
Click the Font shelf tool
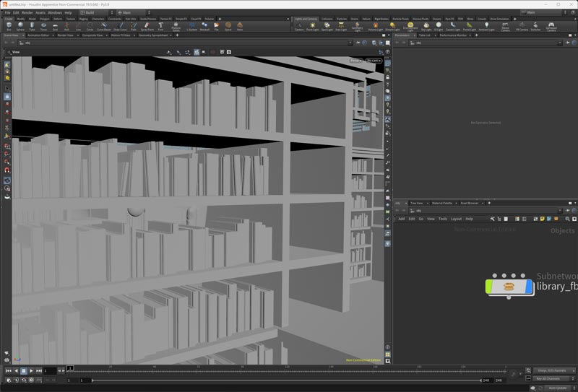click(160, 27)
